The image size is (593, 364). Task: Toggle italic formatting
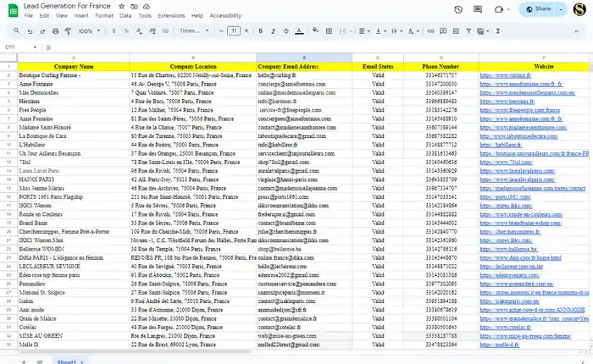click(x=273, y=31)
